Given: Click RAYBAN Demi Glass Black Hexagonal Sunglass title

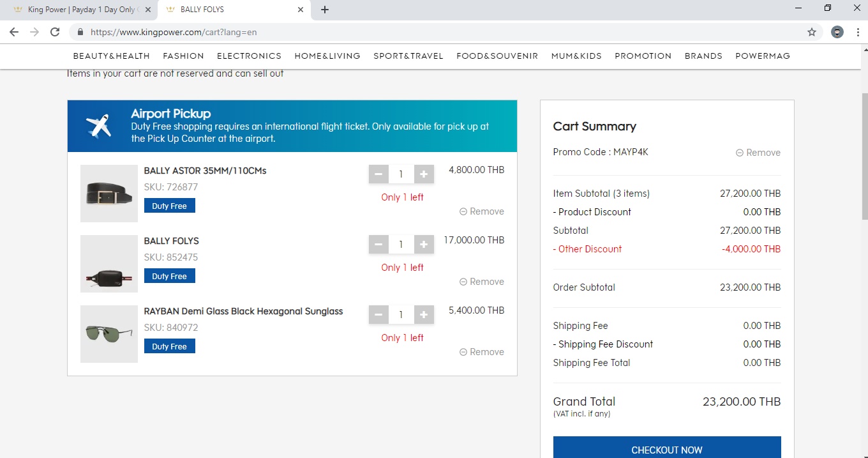Looking at the screenshot, I should coord(243,311).
